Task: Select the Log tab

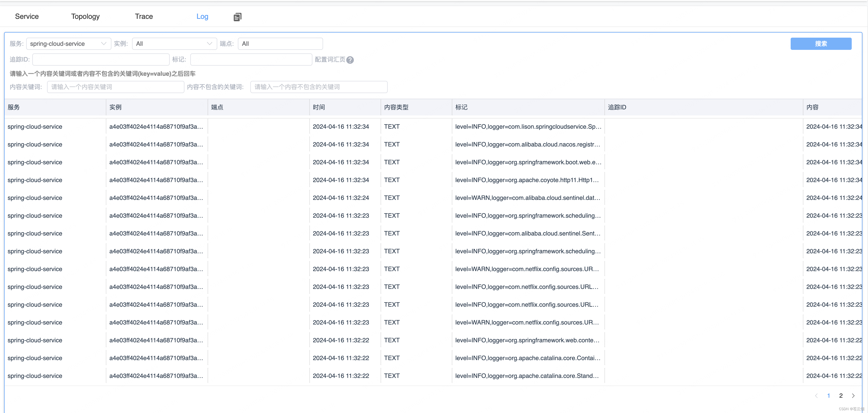Action: (202, 17)
